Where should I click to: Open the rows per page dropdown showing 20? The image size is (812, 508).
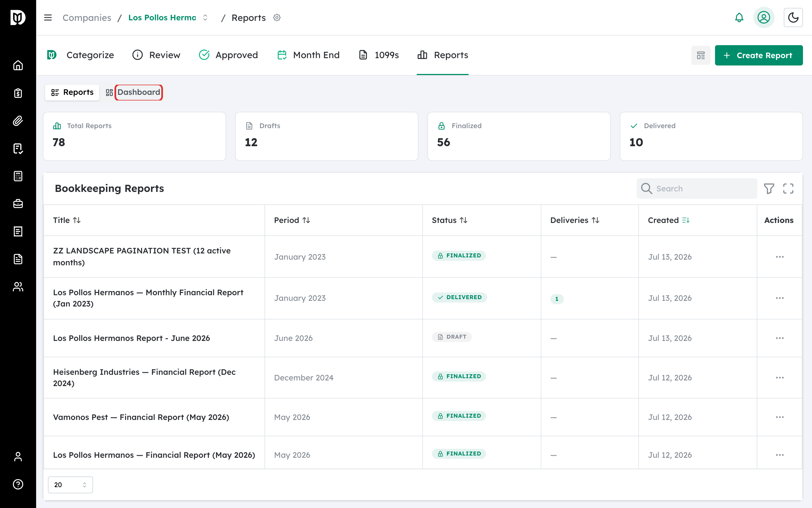click(70, 485)
